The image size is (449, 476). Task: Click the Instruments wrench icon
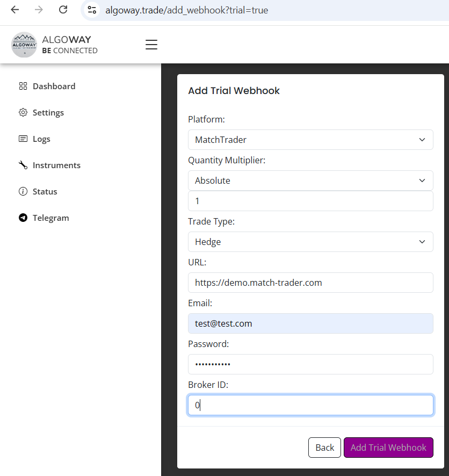pos(23,165)
